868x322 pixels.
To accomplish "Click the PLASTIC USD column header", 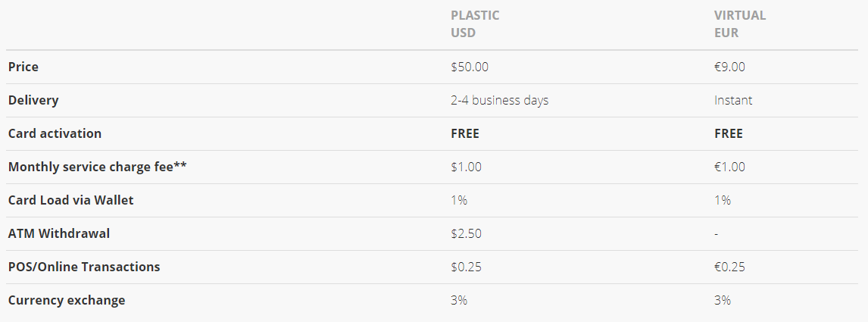I will (475, 23).
